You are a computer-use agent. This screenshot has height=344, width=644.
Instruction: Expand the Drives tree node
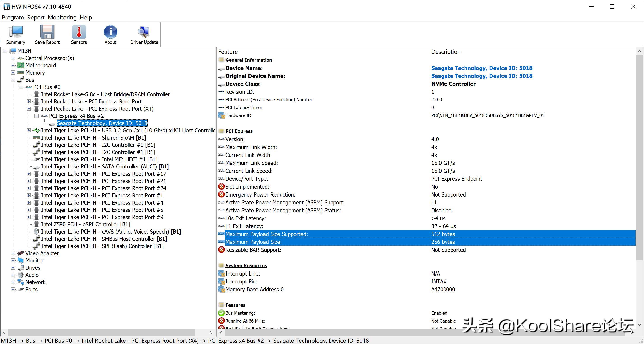coord(13,268)
